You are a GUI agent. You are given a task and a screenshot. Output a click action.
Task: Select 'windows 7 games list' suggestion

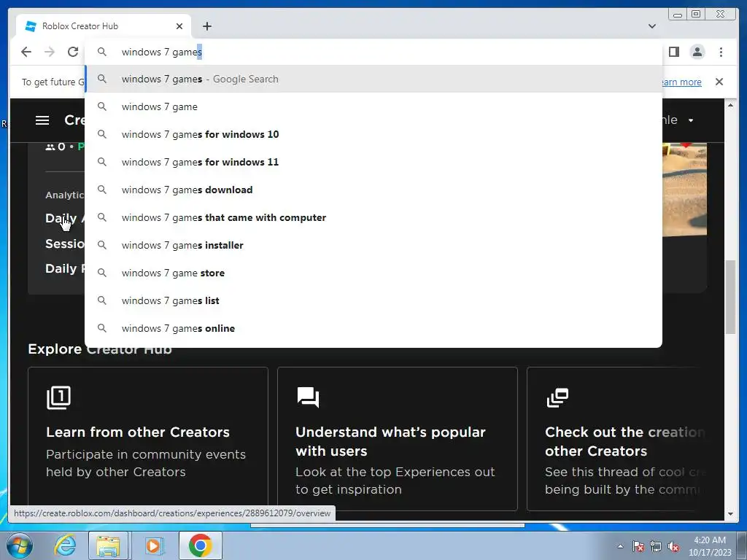click(x=373, y=300)
